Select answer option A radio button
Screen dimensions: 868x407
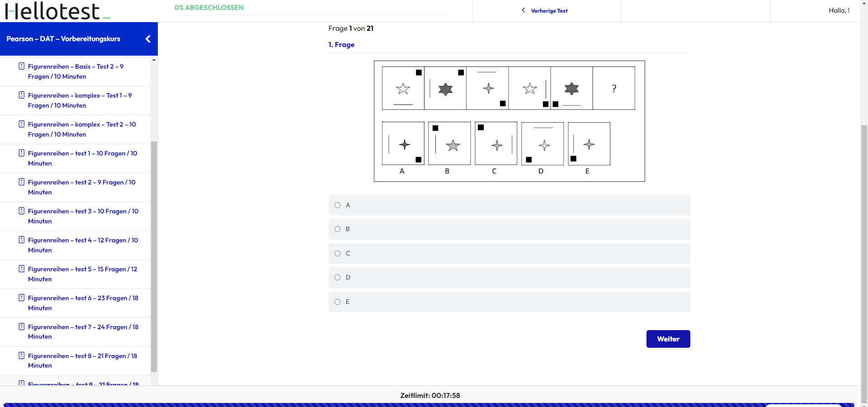337,205
